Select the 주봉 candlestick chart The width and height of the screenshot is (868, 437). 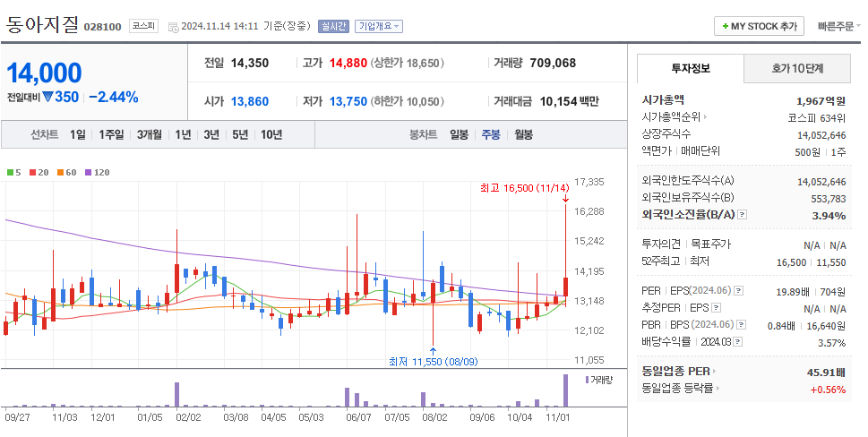[x=491, y=134]
